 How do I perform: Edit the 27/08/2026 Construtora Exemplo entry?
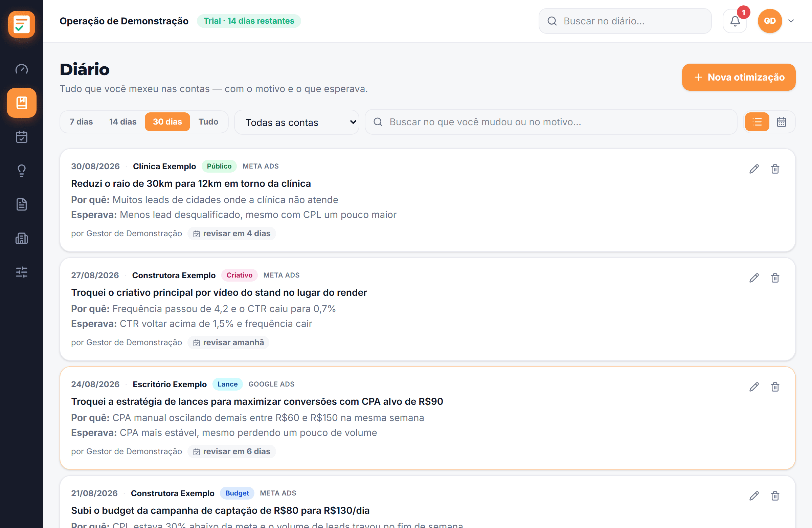pos(754,278)
